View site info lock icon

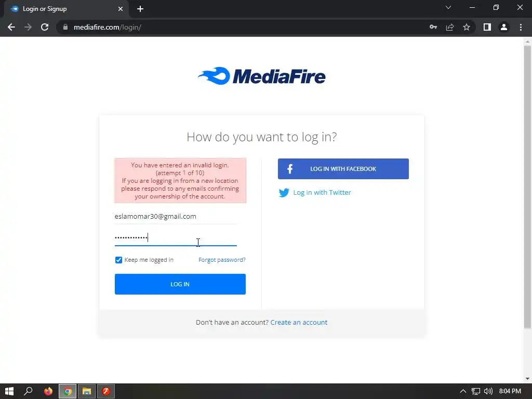coord(65,27)
